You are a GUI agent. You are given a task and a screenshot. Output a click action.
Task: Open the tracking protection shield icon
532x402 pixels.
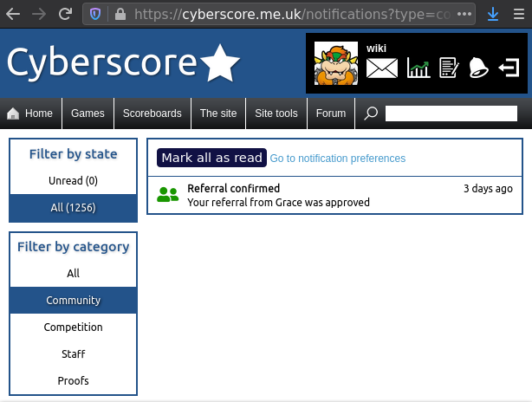pyautogui.click(x=95, y=14)
